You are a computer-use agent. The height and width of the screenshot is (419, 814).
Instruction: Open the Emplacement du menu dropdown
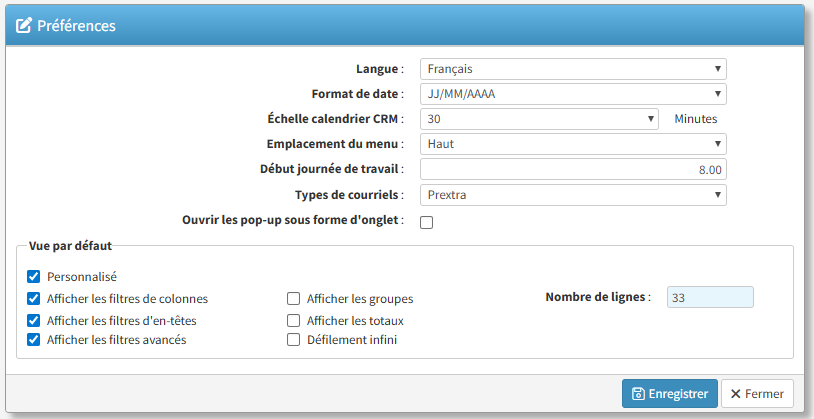point(572,144)
